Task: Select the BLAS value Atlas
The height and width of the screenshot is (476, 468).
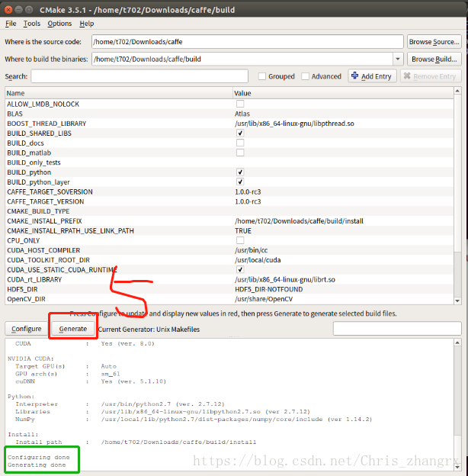Action: click(242, 114)
